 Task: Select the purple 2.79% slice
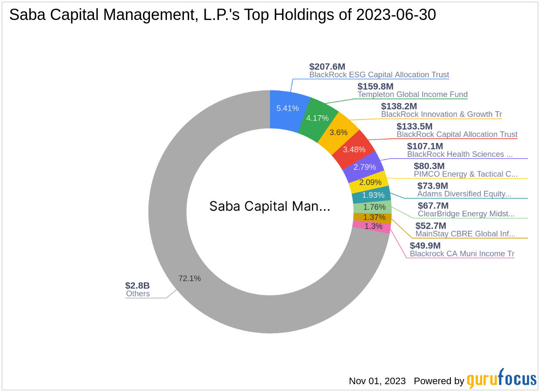point(364,168)
